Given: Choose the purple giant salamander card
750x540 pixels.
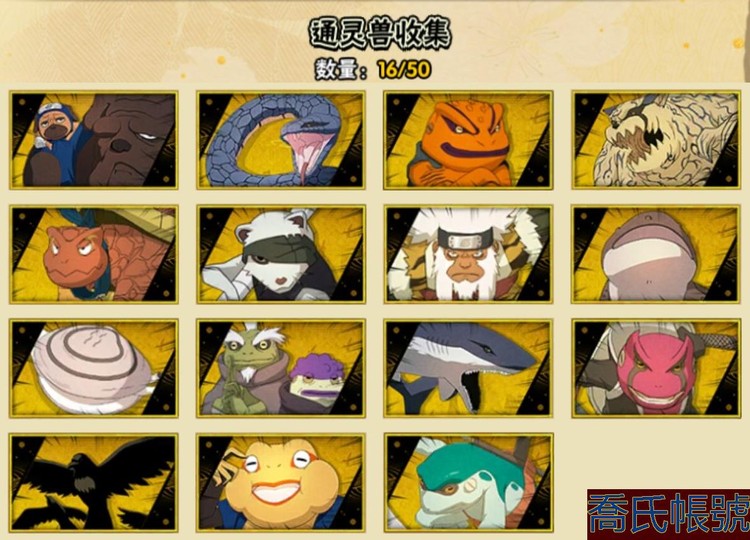Looking at the screenshot, I should pos(656,254).
